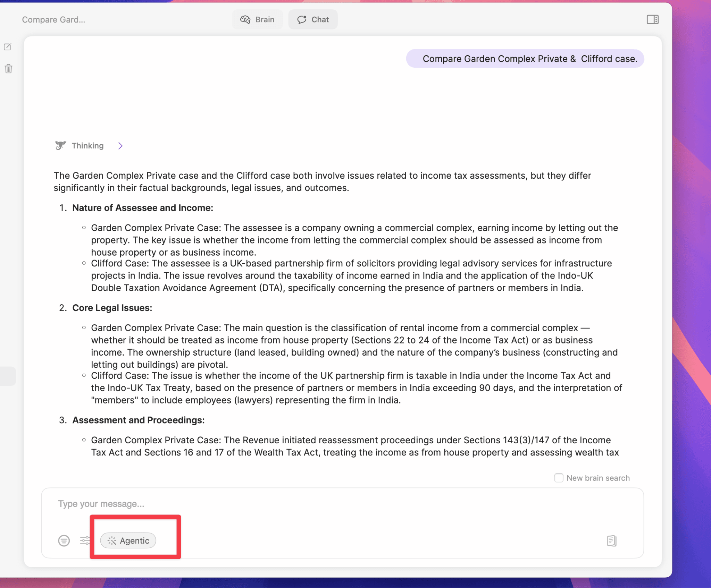Click the Compare Gard... conversation title
Image resolution: width=711 pixels, height=588 pixels.
[x=53, y=19]
